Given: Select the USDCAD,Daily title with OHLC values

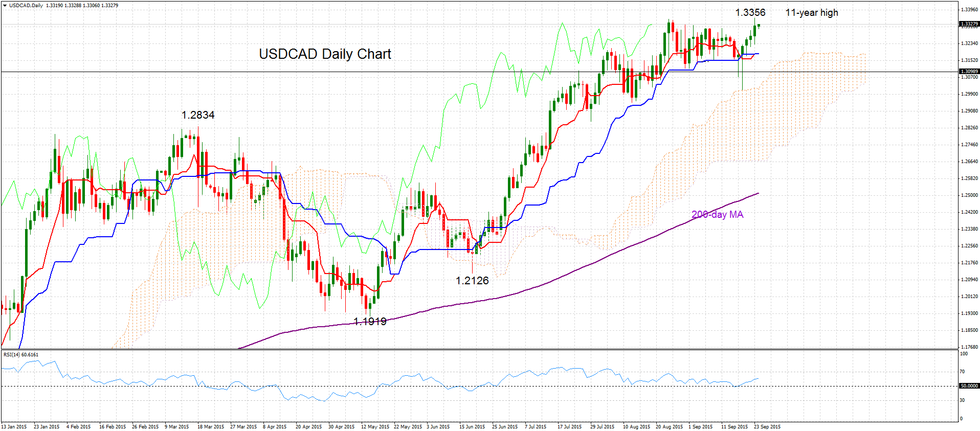Looking at the screenshot, I should click(63, 6).
